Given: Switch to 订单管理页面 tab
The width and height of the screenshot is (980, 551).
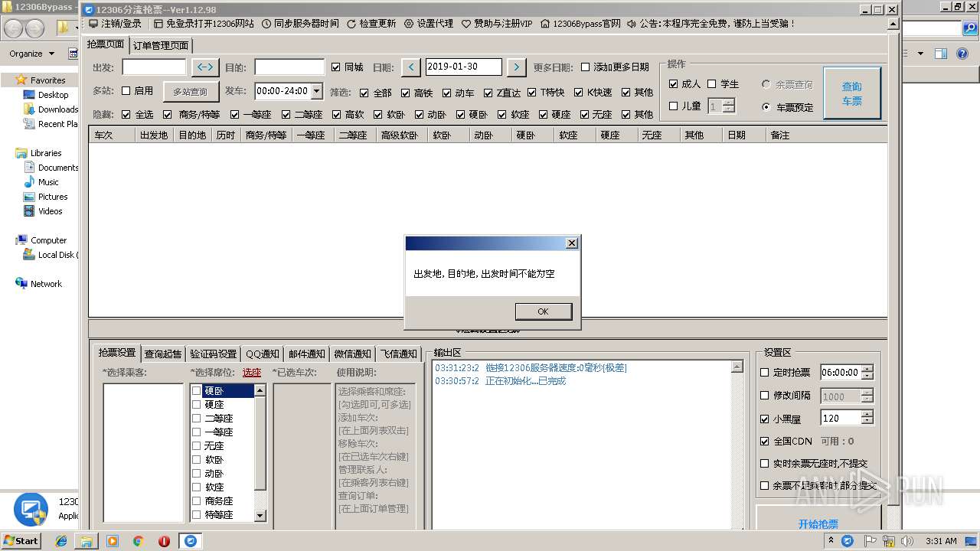Looking at the screenshot, I should (x=161, y=45).
